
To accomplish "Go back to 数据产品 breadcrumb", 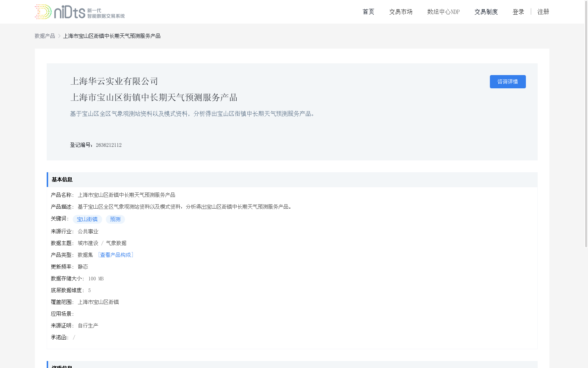I will click(x=45, y=36).
